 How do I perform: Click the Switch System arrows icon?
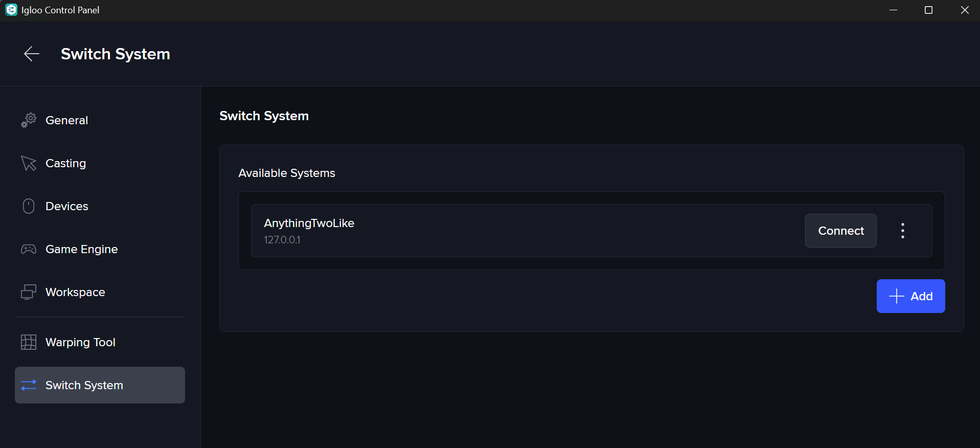point(29,385)
